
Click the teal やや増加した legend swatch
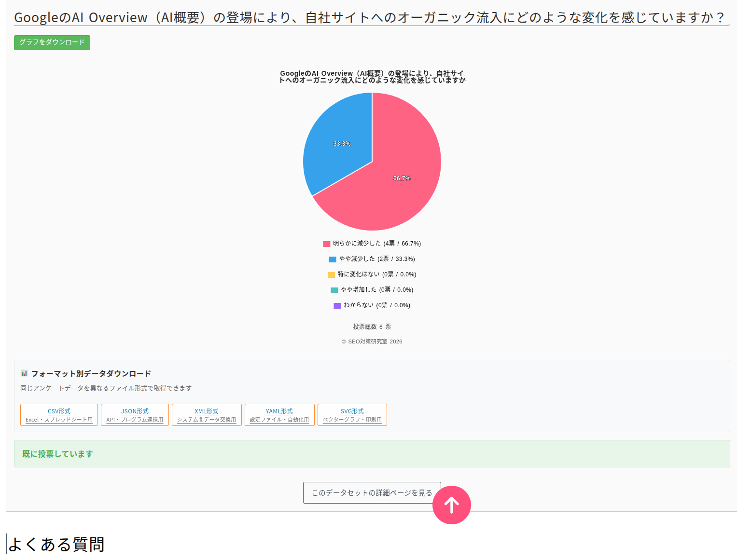pyautogui.click(x=334, y=290)
